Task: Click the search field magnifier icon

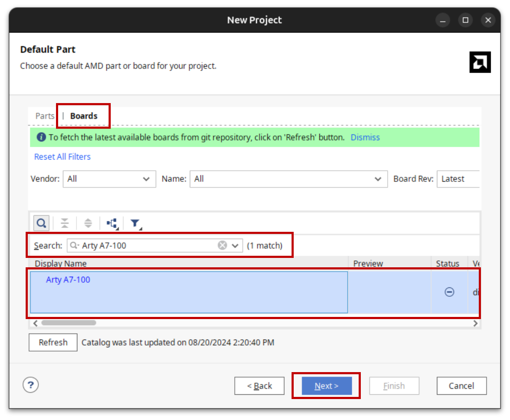Action: click(x=74, y=245)
